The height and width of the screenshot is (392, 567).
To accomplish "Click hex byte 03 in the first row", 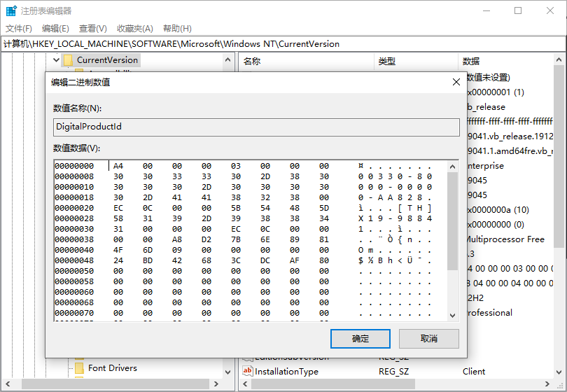I will pos(236,166).
